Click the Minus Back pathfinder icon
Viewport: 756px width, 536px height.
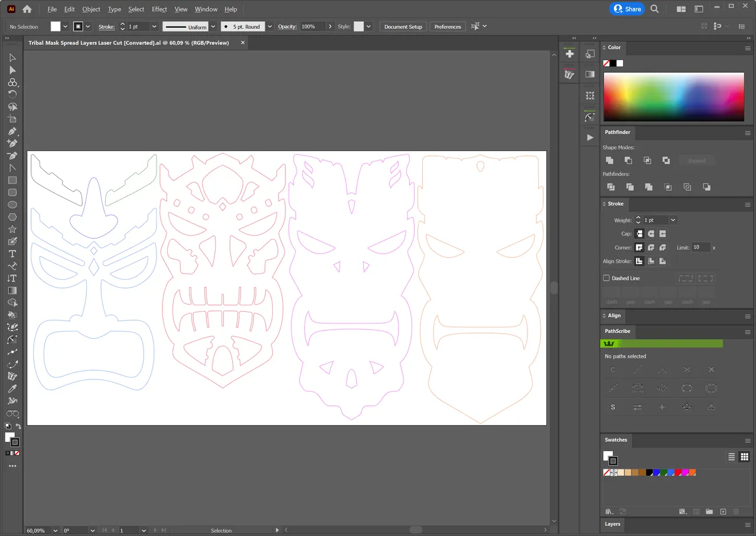(x=706, y=187)
